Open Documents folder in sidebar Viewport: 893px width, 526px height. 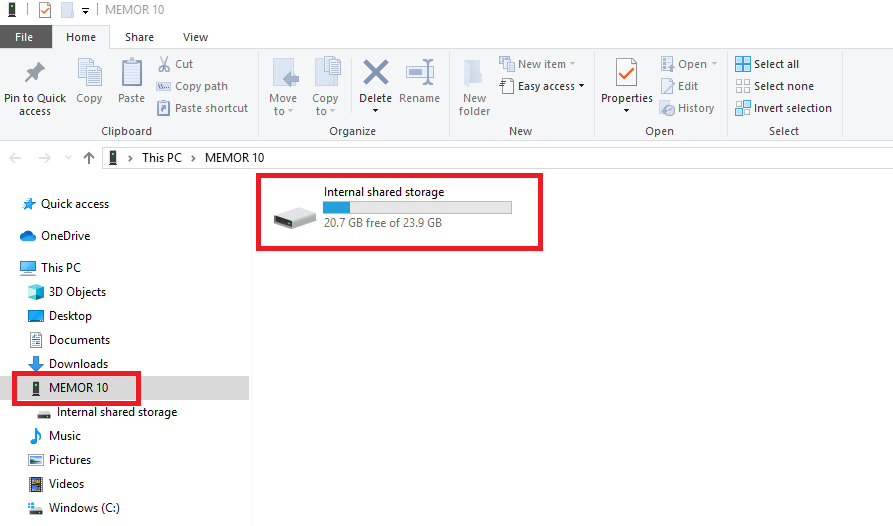pos(69,340)
